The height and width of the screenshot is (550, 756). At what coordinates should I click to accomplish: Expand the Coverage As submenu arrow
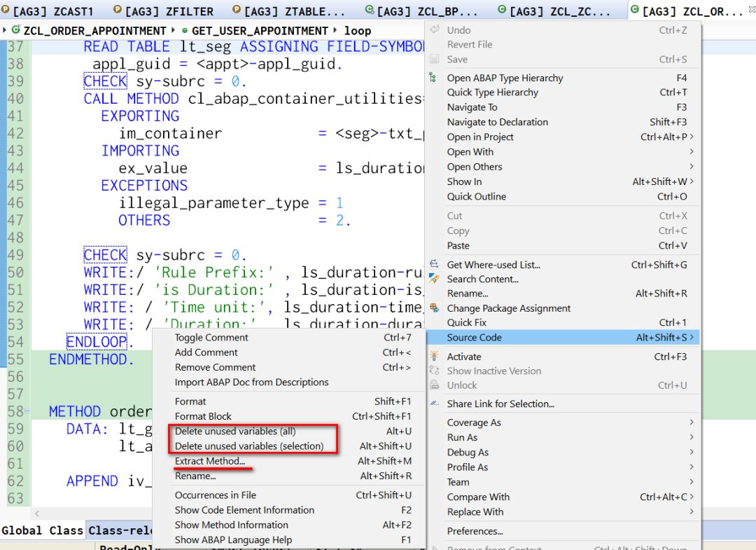[692, 422]
